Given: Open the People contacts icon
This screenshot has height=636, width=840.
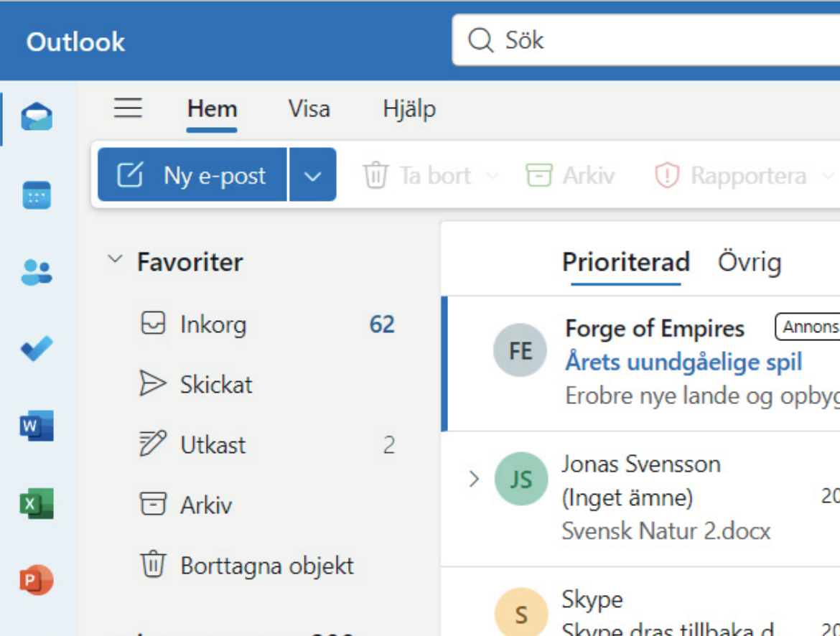Looking at the screenshot, I should pyautogui.click(x=37, y=273).
